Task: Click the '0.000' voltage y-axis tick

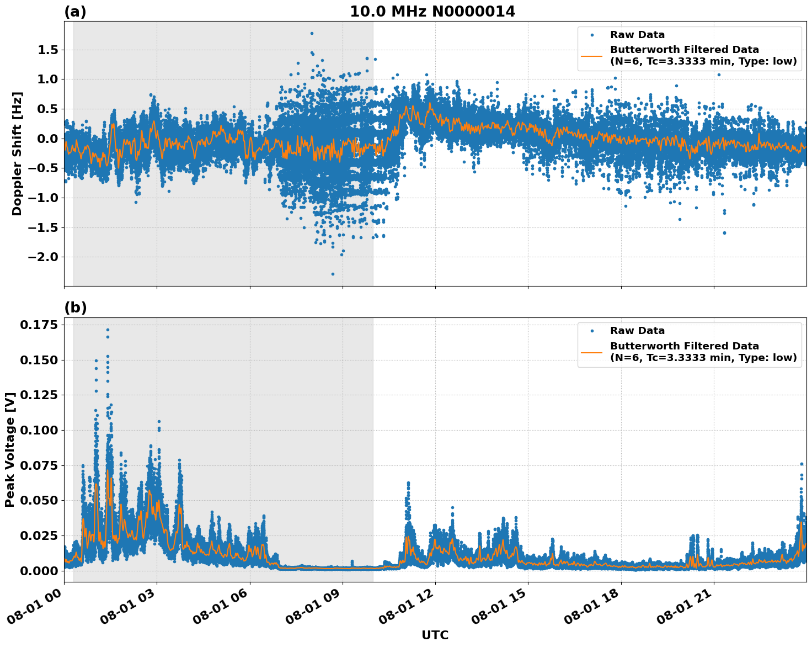Action: [x=39, y=571]
